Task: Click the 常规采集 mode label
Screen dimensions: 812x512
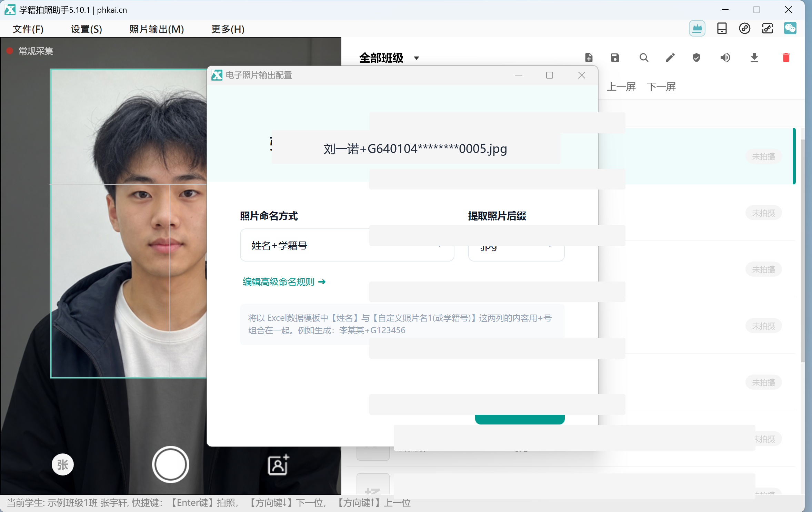Action: pyautogui.click(x=36, y=51)
